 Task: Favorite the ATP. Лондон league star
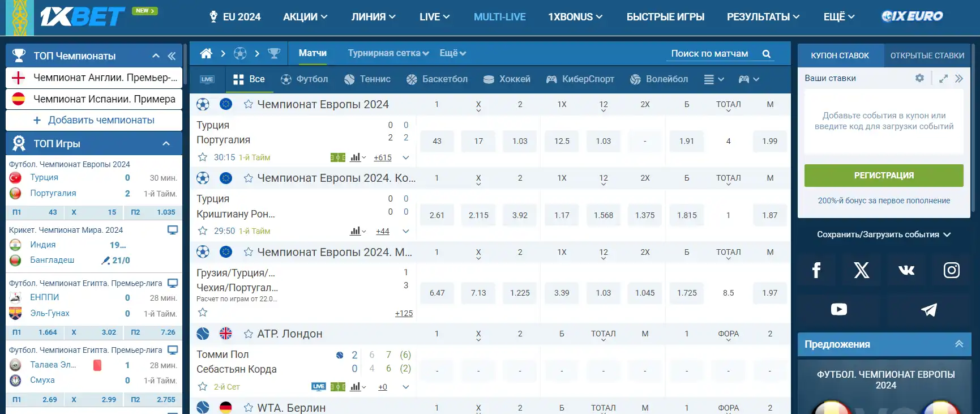[248, 334]
